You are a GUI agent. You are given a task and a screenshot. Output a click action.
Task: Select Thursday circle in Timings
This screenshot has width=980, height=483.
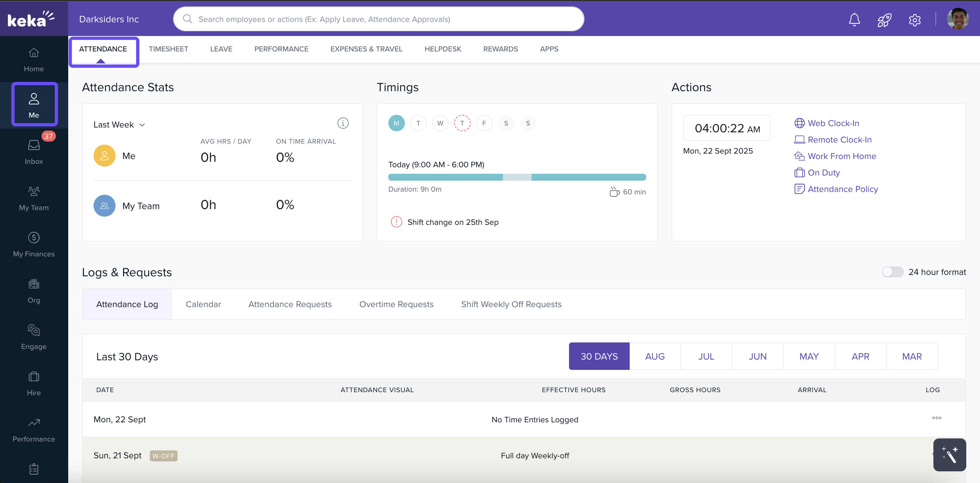[x=462, y=123]
